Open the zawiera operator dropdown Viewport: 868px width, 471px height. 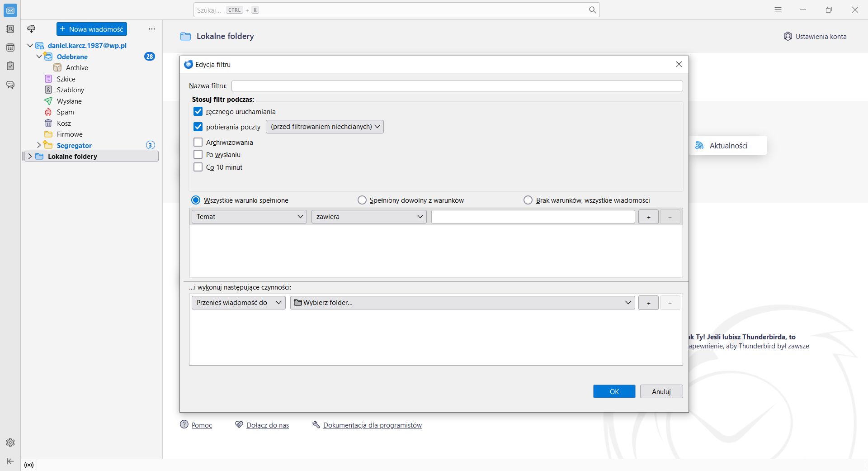pyautogui.click(x=369, y=217)
